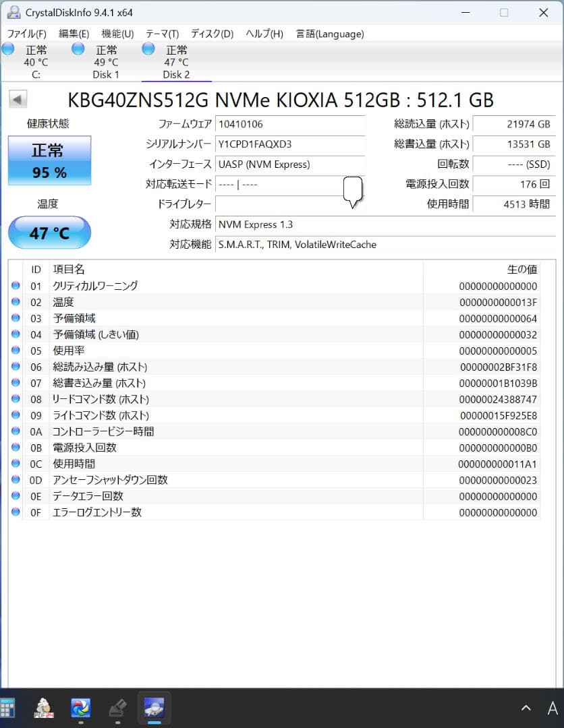Viewport: 564px width, 728px height.
Task: Launch PDF24 from the taskbar
Action: coord(43,707)
